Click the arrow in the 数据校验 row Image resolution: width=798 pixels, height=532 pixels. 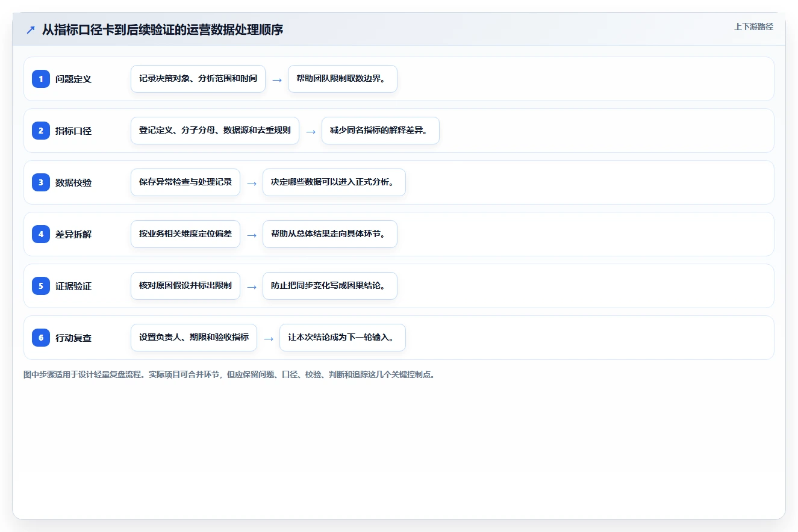252,183
